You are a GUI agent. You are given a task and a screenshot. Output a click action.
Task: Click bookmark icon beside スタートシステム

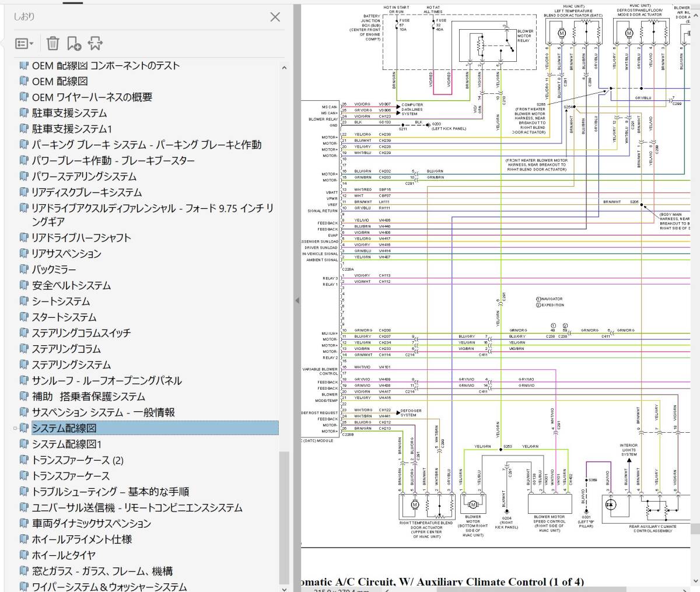(24, 317)
